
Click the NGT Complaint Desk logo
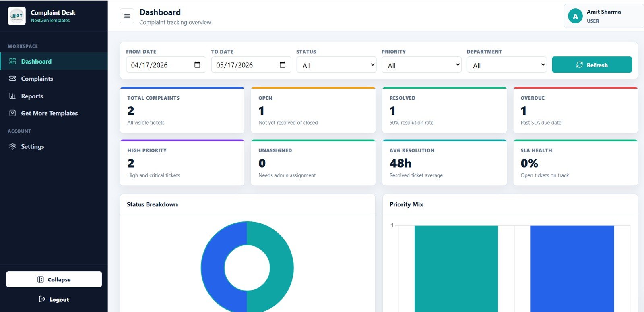pos(17,16)
